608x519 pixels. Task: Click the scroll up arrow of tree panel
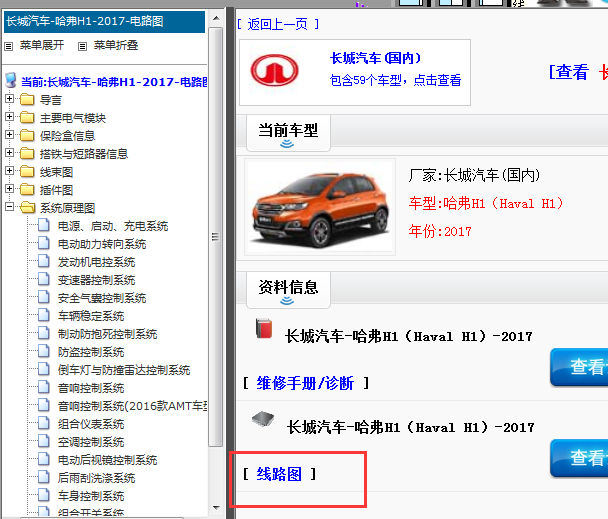point(216,18)
